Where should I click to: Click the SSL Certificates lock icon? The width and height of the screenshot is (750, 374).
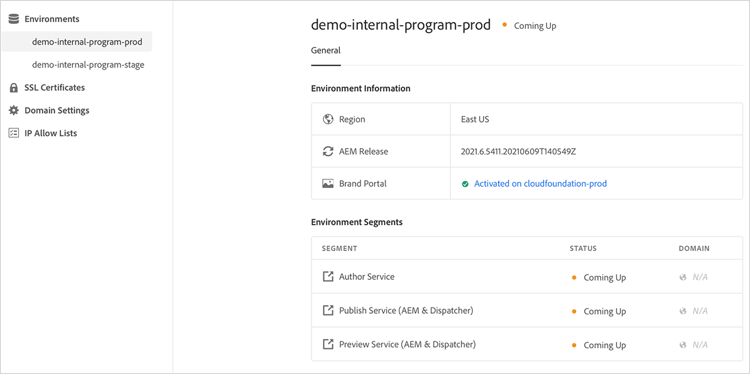coord(14,88)
